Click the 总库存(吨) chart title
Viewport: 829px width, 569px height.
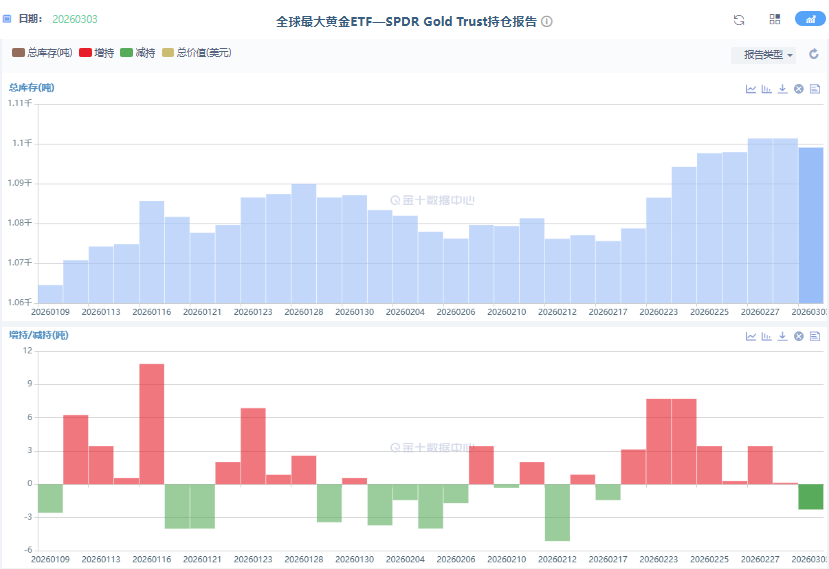tap(32, 88)
